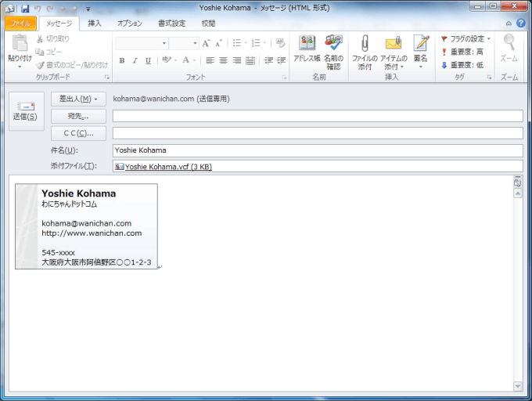Open the Font group dialog launcher
This screenshot has width=532, height=401.
(x=284, y=78)
